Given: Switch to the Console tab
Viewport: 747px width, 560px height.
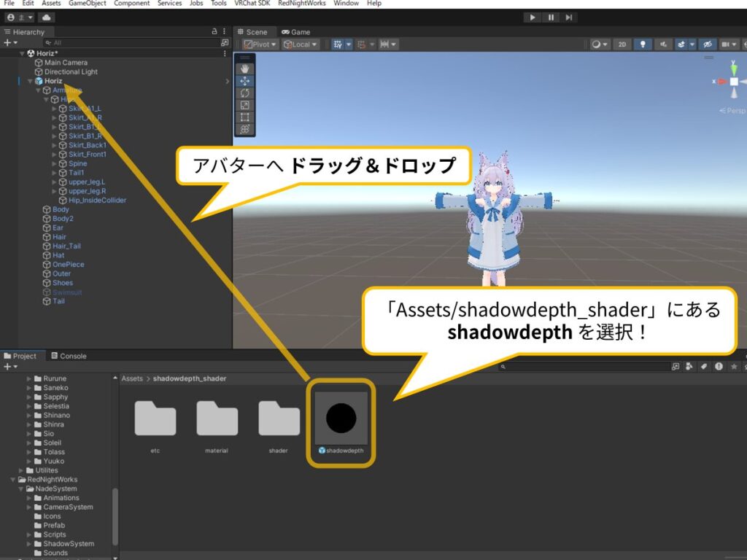Looking at the screenshot, I should (68, 356).
